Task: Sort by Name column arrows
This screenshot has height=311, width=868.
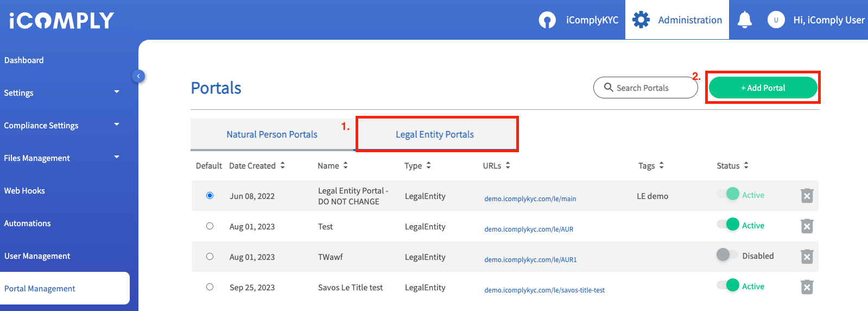Action: [345, 165]
